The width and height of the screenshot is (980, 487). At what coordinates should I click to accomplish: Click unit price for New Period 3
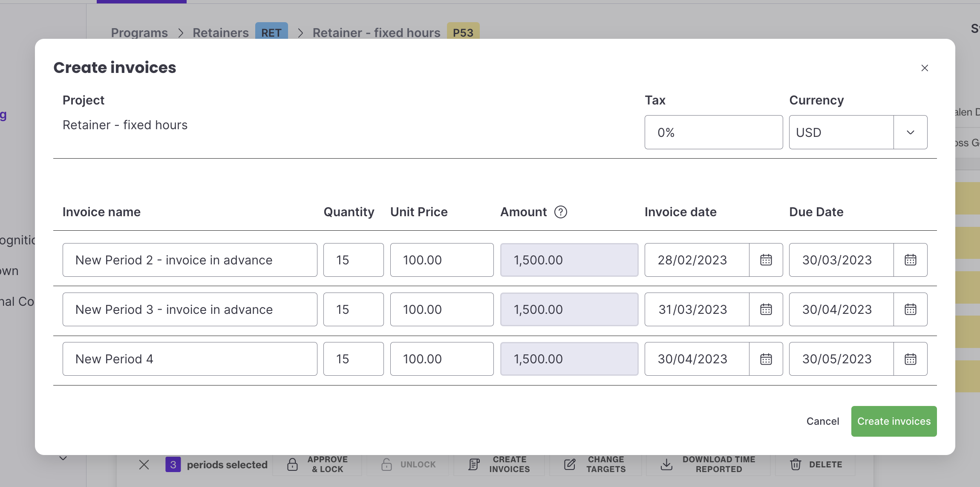442,310
